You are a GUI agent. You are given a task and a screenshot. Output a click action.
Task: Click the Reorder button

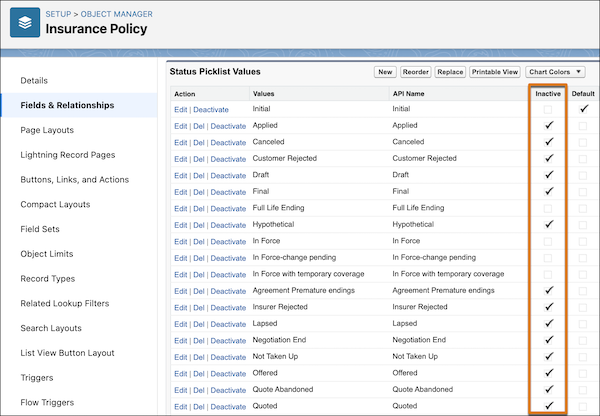click(416, 72)
